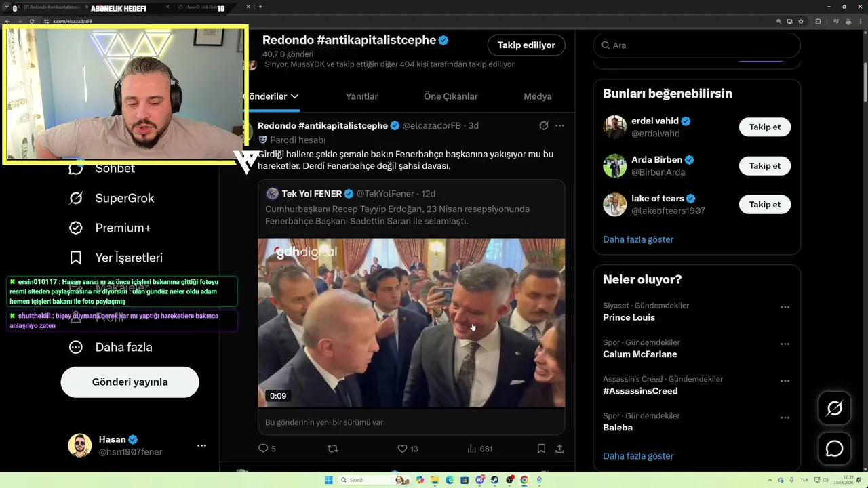The width and height of the screenshot is (868, 488).
Task: Click the taskbar volume speaker icon
Action: click(x=825, y=480)
